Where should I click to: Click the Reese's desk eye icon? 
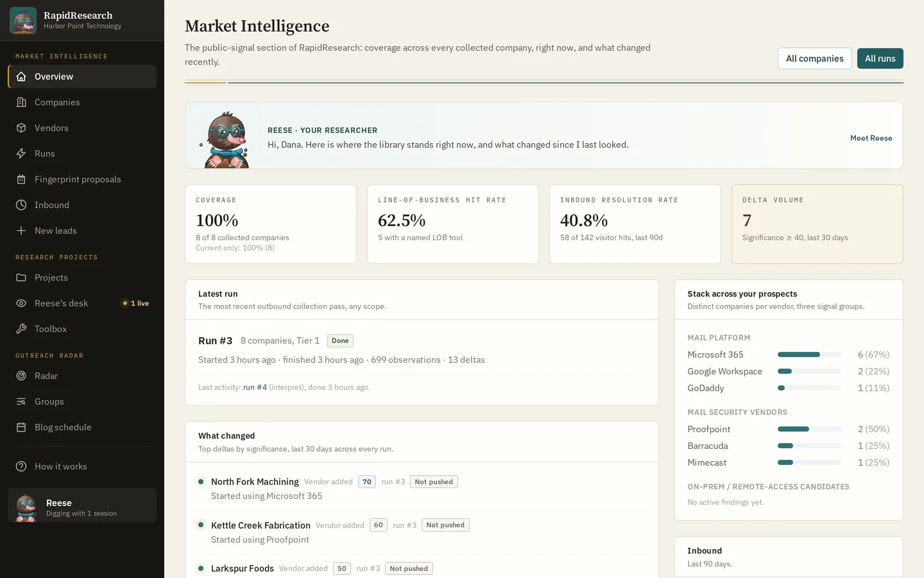coord(21,303)
